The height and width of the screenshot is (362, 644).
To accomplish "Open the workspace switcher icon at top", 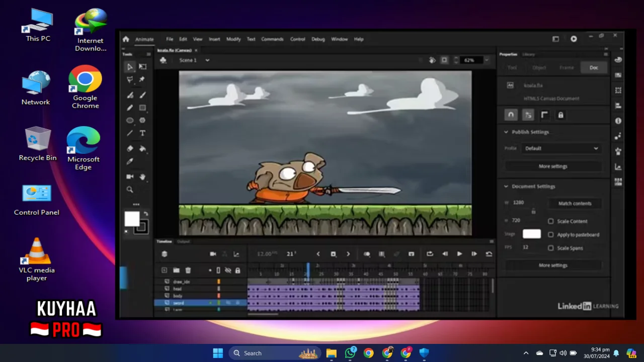I will click(x=555, y=39).
